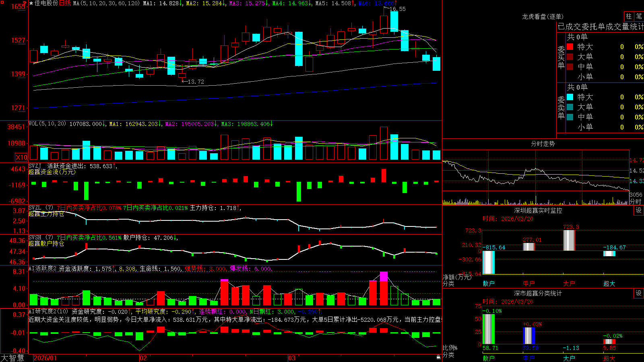Image resolution: width=644 pixels, height=362 pixels.
Task: Click the 超赢资金流(万元) legend label
Action: tap(52, 172)
